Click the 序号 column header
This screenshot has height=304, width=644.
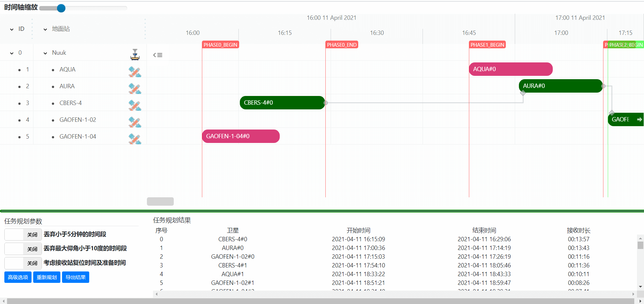click(161, 230)
